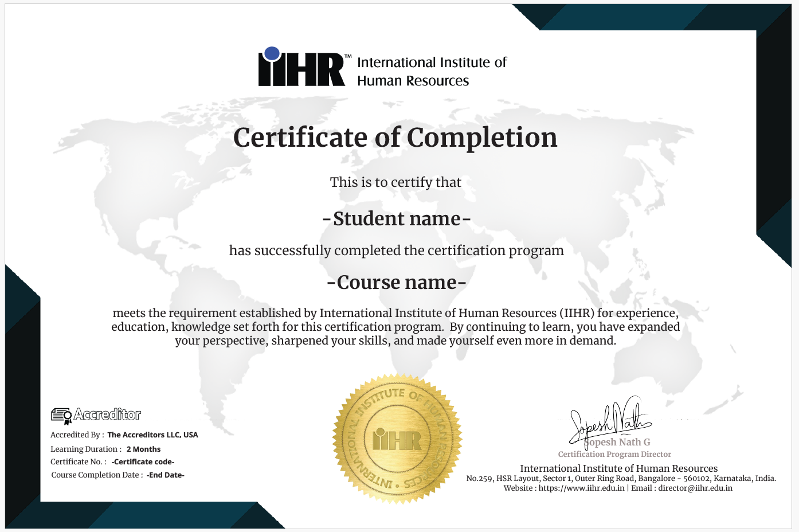Click the HSR Layout Bangalore address line
The image size is (799, 532).
(621, 479)
